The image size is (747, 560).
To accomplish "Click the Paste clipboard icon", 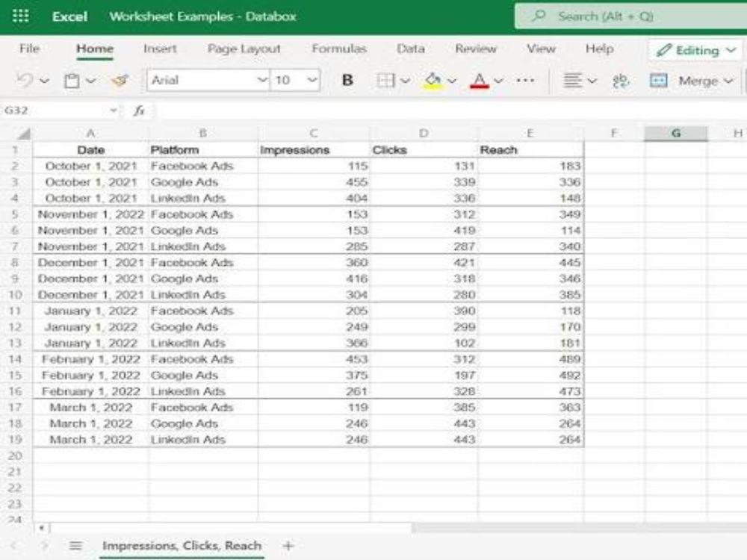I will pyautogui.click(x=72, y=81).
